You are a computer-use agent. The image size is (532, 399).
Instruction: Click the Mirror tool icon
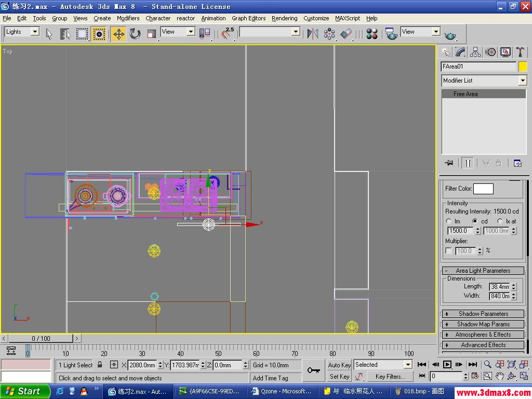point(312,34)
